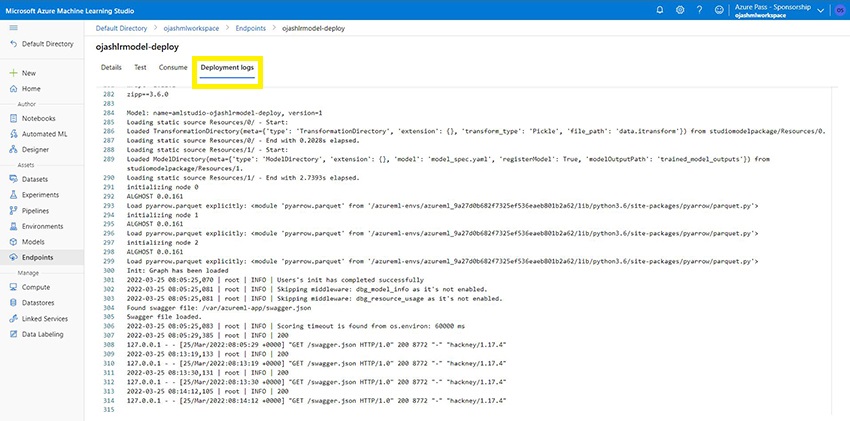850x421 pixels.
Task: Click the Automated ML icon
Action: click(14, 134)
